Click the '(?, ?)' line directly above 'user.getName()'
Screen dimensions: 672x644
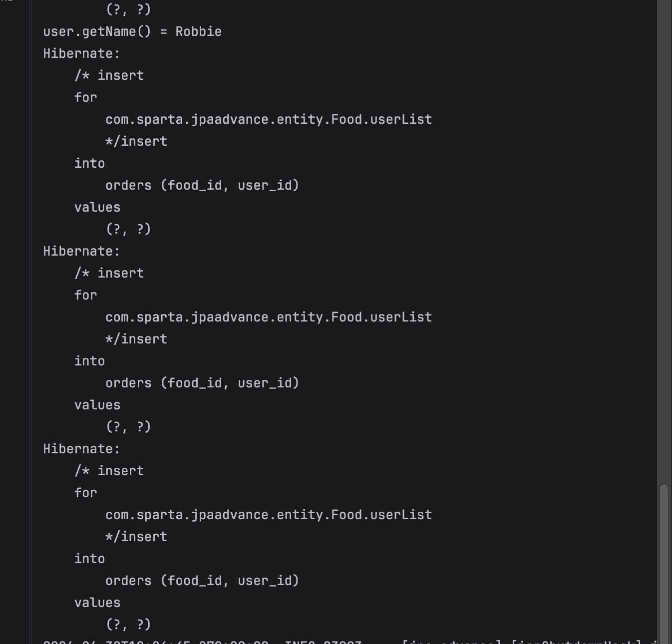pos(128,9)
